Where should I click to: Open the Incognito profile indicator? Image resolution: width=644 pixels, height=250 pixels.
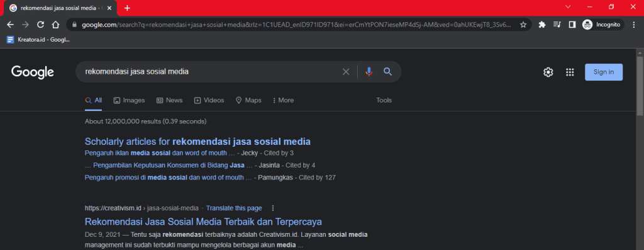(602, 25)
